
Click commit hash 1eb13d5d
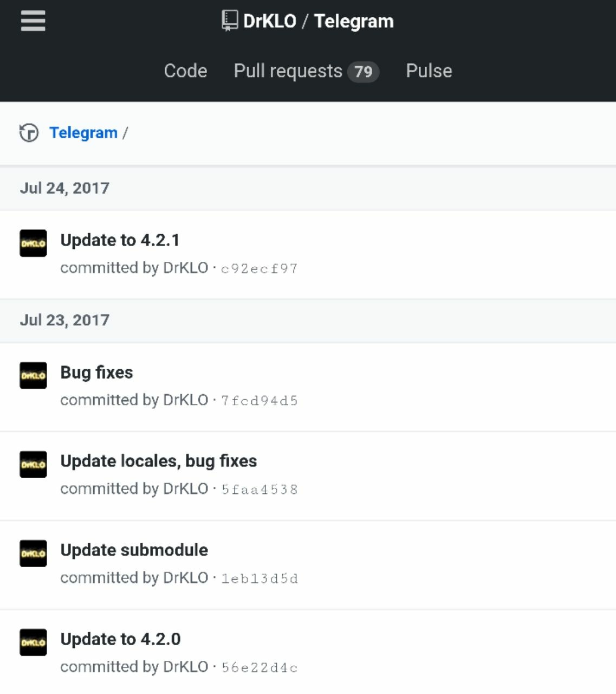[259, 579]
